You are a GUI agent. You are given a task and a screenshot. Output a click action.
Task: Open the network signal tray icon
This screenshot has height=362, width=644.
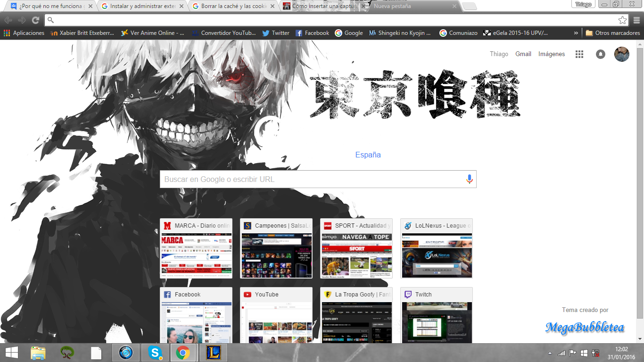[x=561, y=353]
